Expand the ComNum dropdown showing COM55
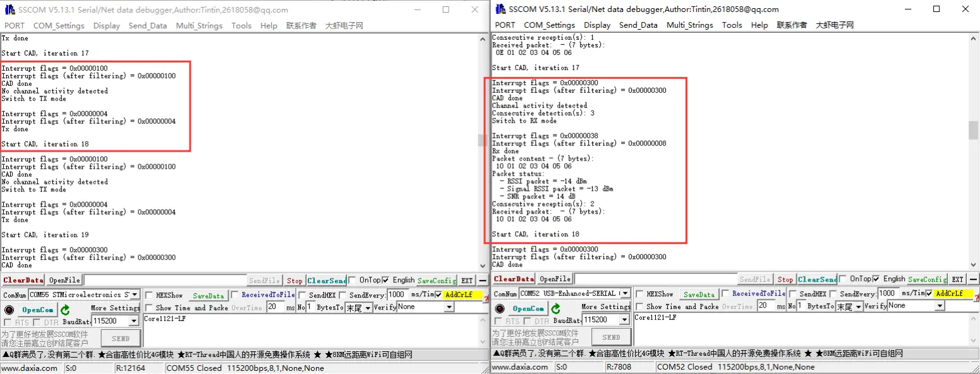Screen dimensions: 980x374 point(135,295)
